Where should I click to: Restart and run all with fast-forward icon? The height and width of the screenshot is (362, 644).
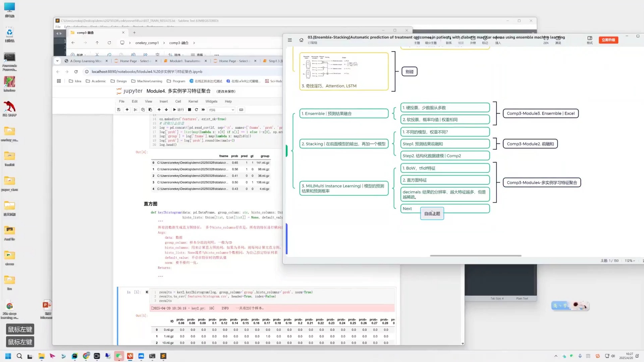pyautogui.click(x=203, y=110)
